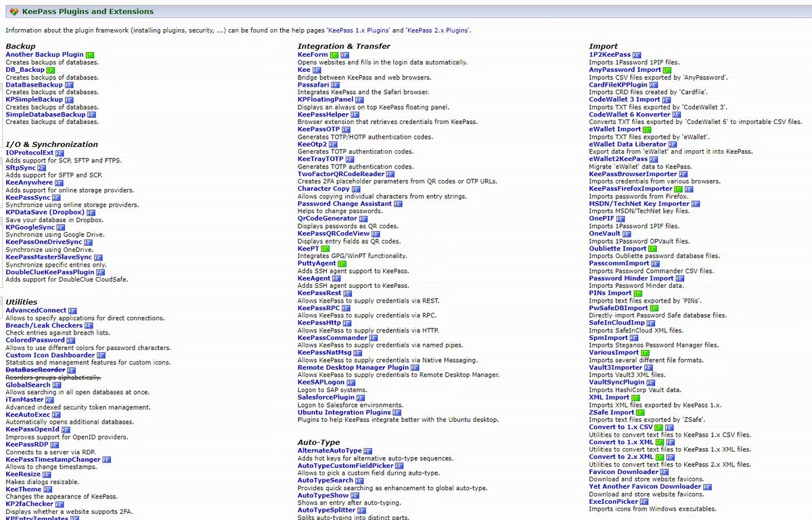Viewport: 812px width, 520px height.
Task: Open the Password Minder Import link
Action: pyautogui.click(x=631, y=278)
